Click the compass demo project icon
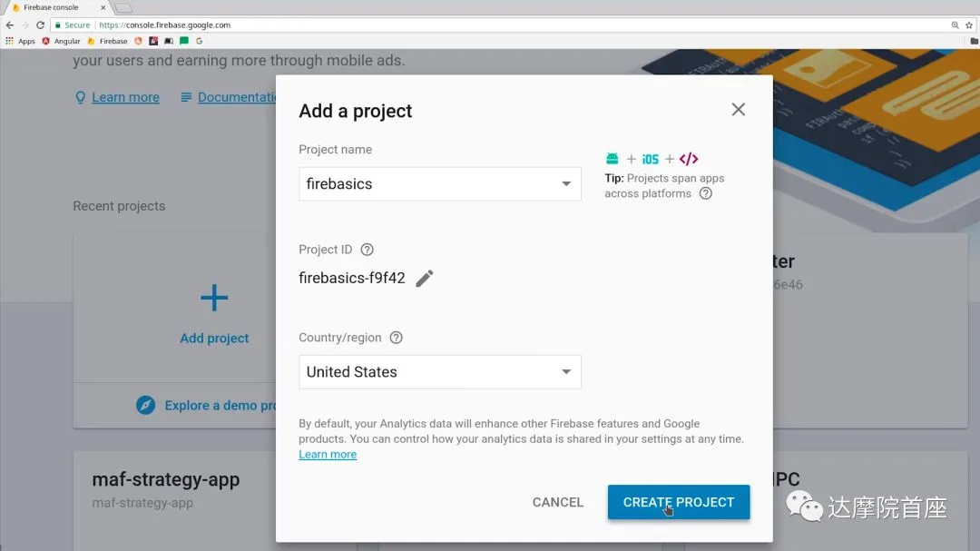 (145, 405)
